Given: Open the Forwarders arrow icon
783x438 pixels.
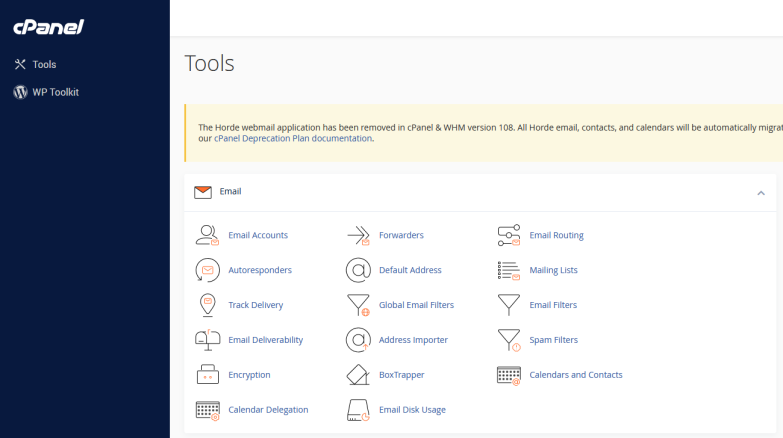Looking at the screenshot, I should pyautogui.click(x=358, y=235).
